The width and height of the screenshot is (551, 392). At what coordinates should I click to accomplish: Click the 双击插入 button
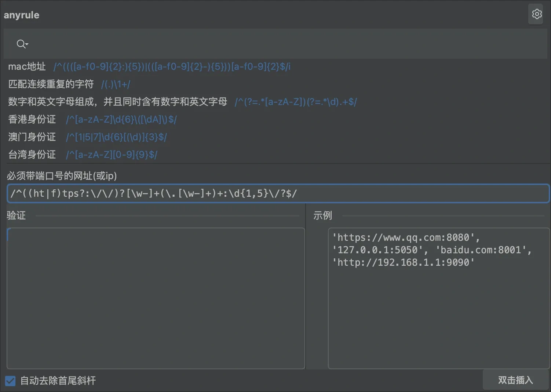tap(515, 380)
